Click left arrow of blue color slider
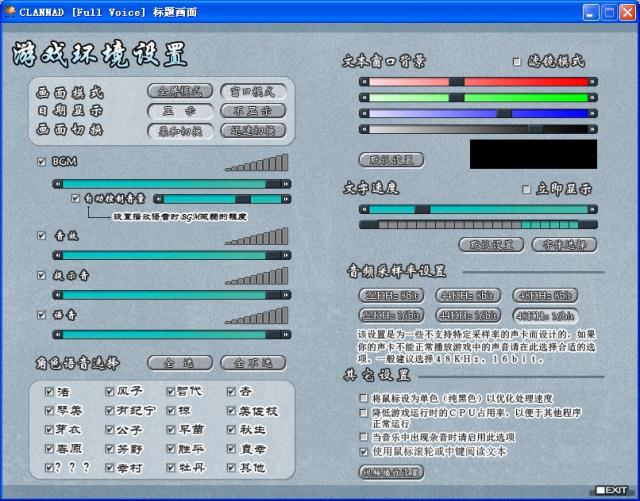Image resolution: width=640 pixels, height=501 pixels. coord(364,114)
